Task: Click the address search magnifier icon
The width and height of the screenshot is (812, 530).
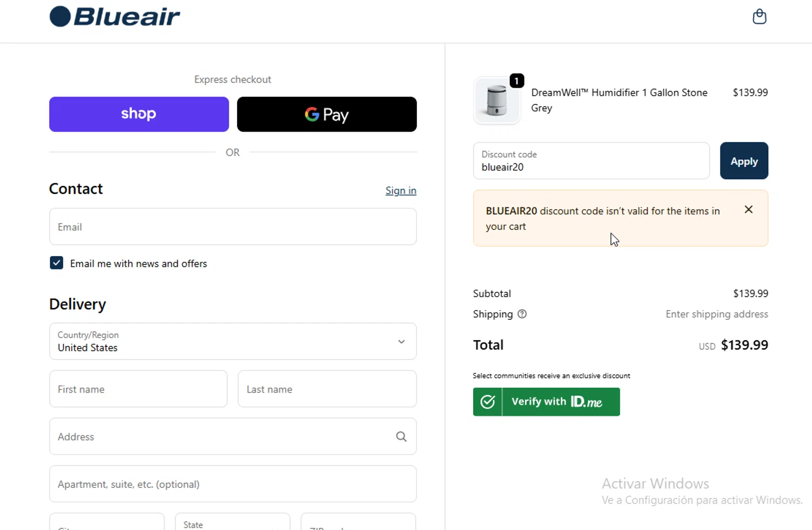Action: (x=401, y=436)
